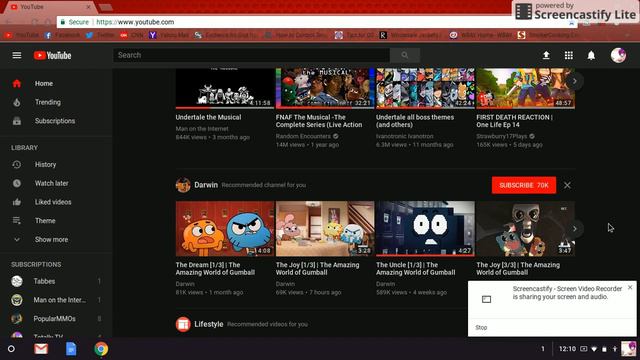Screen dimensions: 640x360
Task: Stop Screencastify screen sharing
Action: (x=481, y=327)
